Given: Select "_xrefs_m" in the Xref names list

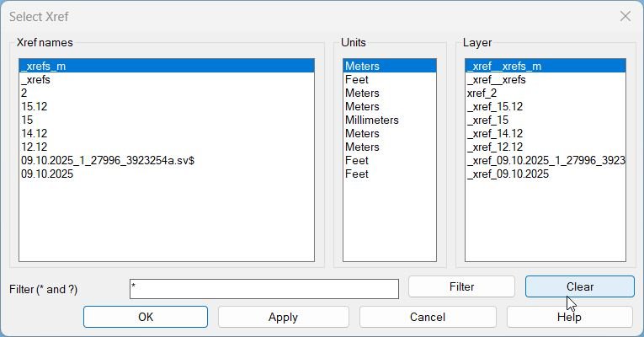Looking at the screenshot, I should point(45,66).
